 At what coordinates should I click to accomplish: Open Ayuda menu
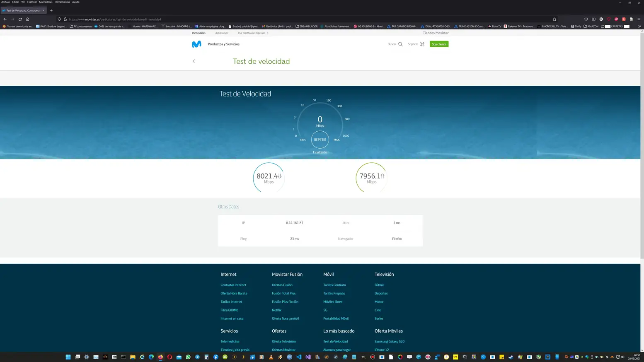click(76, 2)
